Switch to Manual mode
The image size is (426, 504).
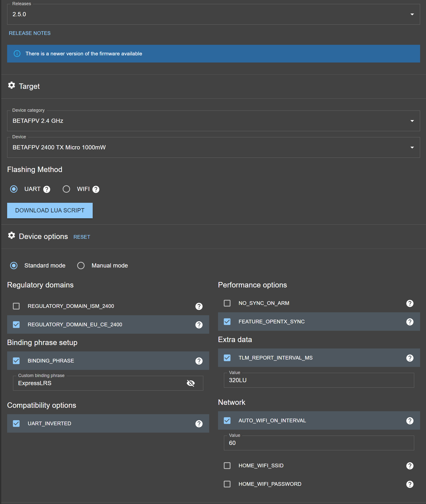point(81,266)
